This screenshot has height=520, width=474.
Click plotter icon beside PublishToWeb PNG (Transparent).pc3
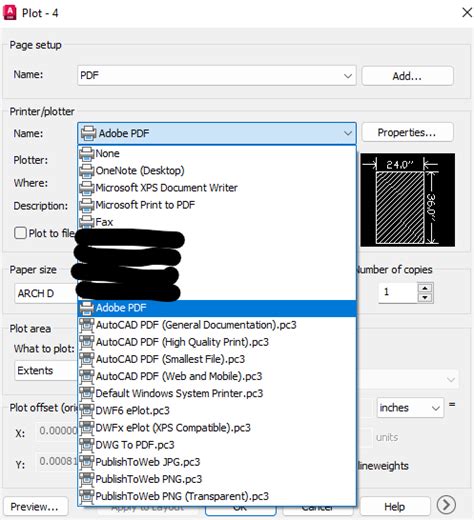click(x=87, y=496)
